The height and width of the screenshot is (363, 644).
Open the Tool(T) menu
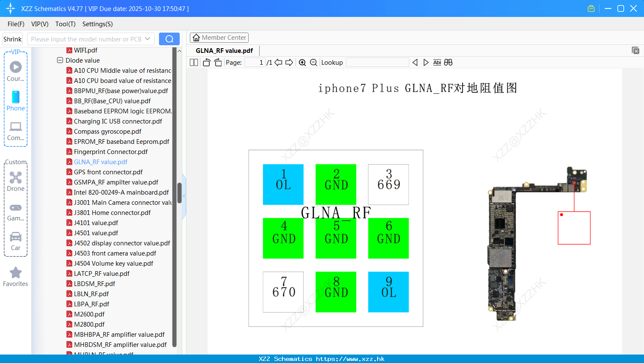[66, 24]
